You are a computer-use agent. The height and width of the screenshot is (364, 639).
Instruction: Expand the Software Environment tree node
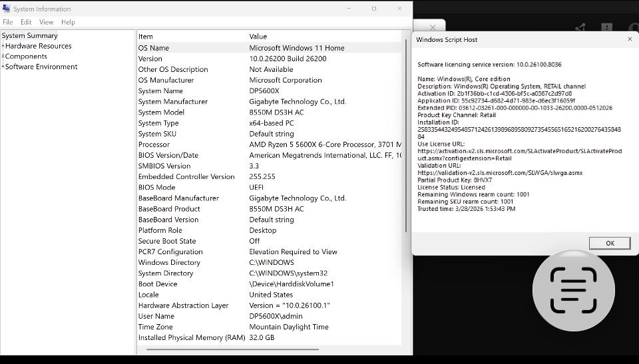point(3,67)
